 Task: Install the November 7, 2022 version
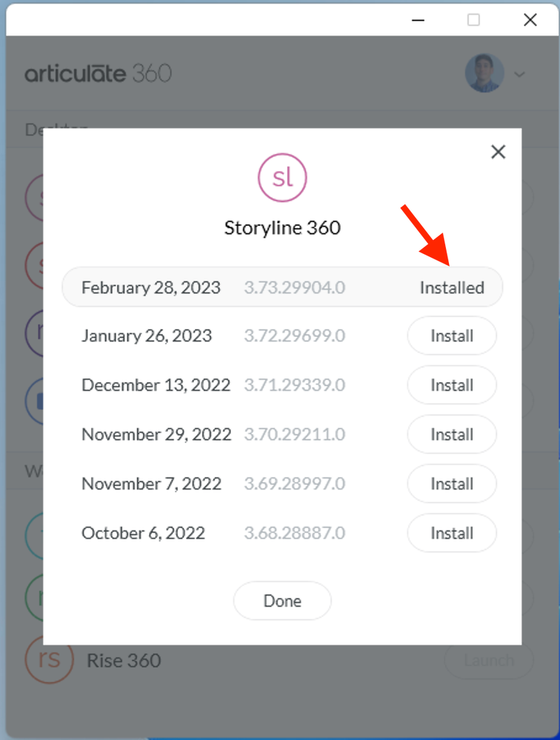[452, 484]
